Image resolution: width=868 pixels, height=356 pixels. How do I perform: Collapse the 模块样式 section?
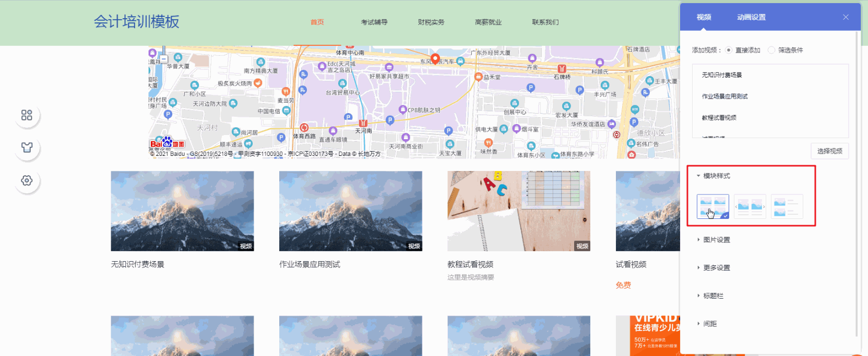[x=714, y=176]
